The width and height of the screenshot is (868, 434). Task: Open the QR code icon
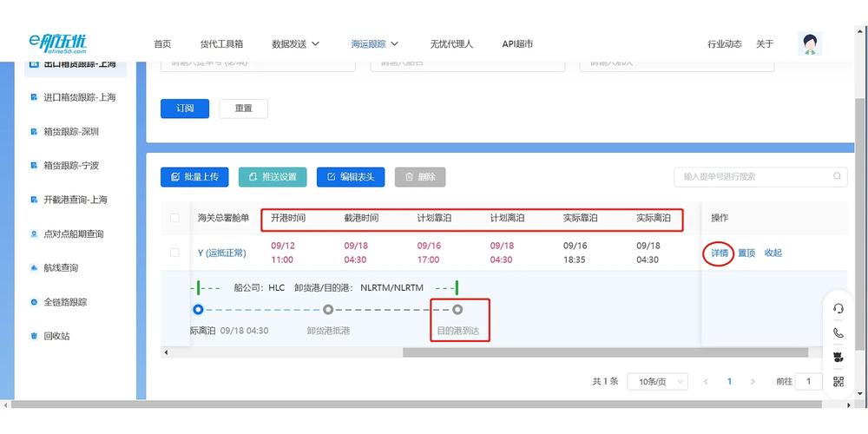click(x=838, y=381)
